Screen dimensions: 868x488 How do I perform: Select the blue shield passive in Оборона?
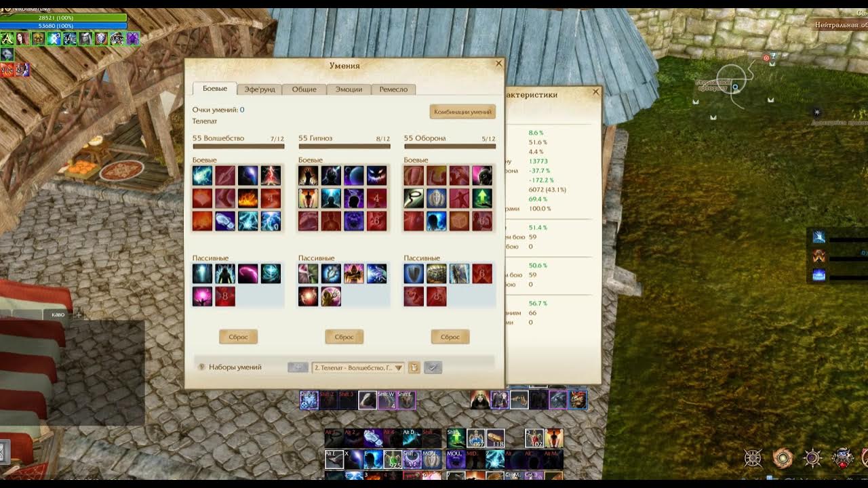[x=414, y=274]
